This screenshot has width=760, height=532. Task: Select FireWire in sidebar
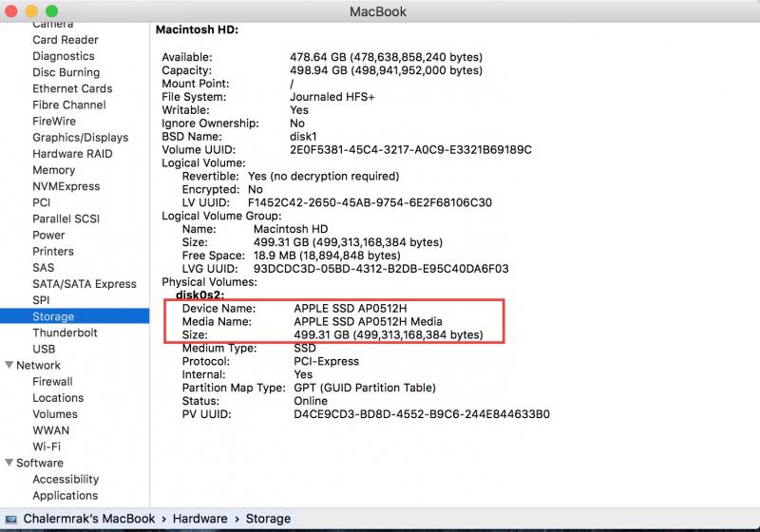(54, 122)
